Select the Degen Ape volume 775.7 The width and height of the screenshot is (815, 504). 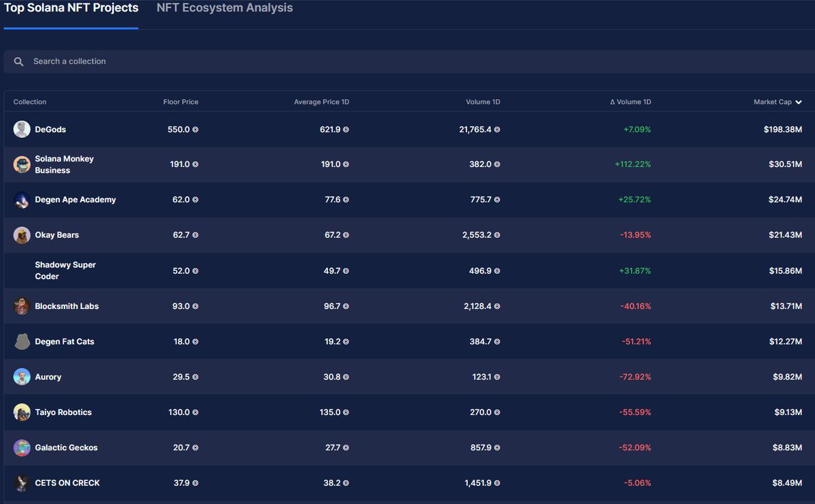click(482, 200)
